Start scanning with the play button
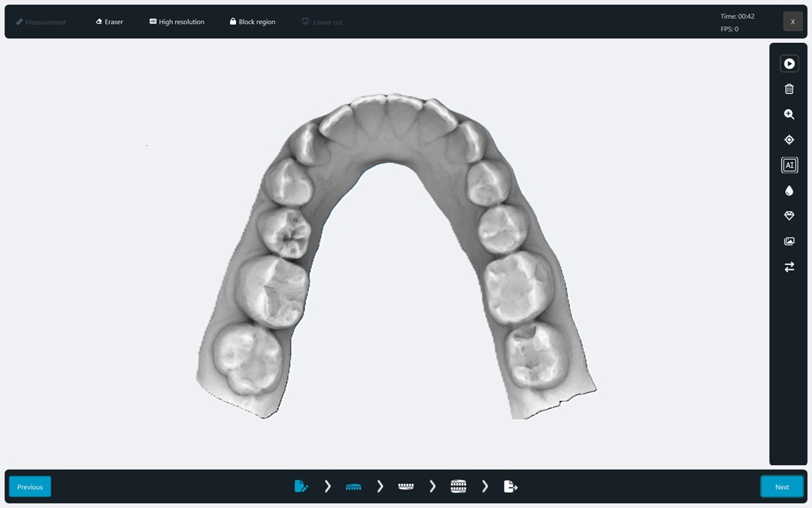 789,64
